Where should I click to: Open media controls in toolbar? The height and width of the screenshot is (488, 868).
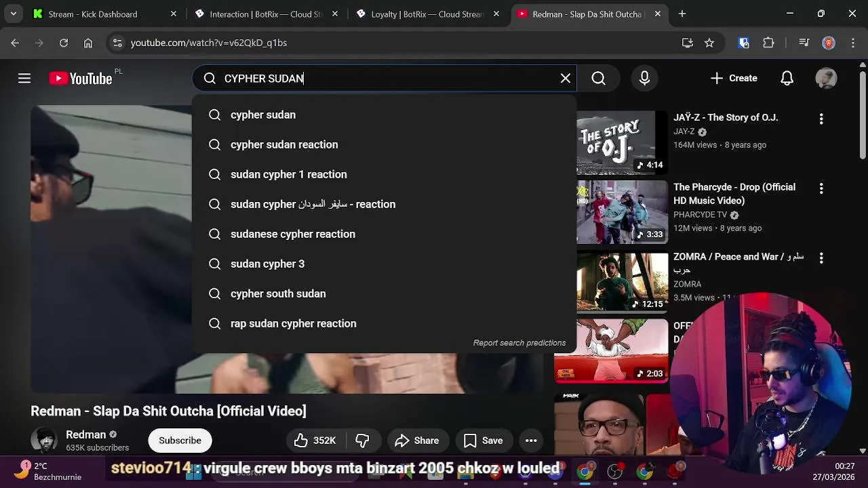[x=804, y=43]
